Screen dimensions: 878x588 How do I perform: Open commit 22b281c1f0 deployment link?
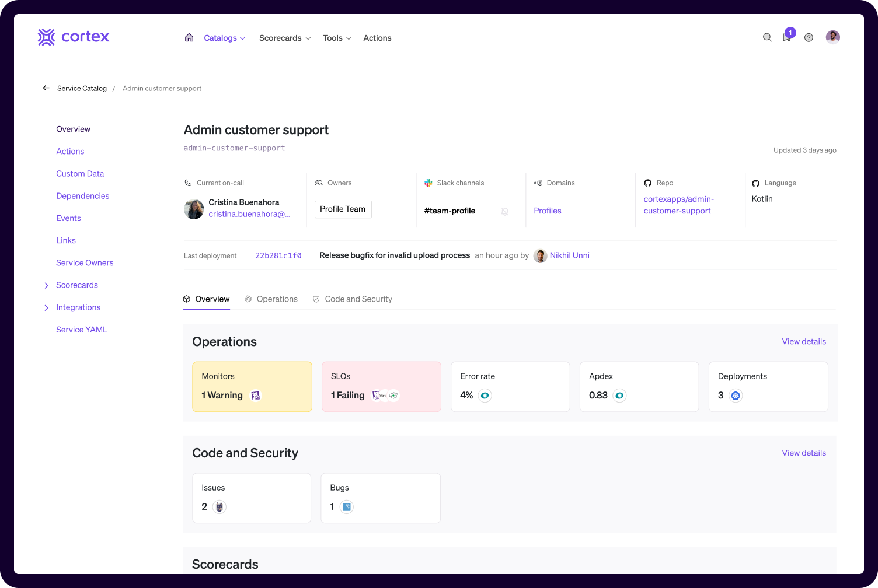[278, 256]
